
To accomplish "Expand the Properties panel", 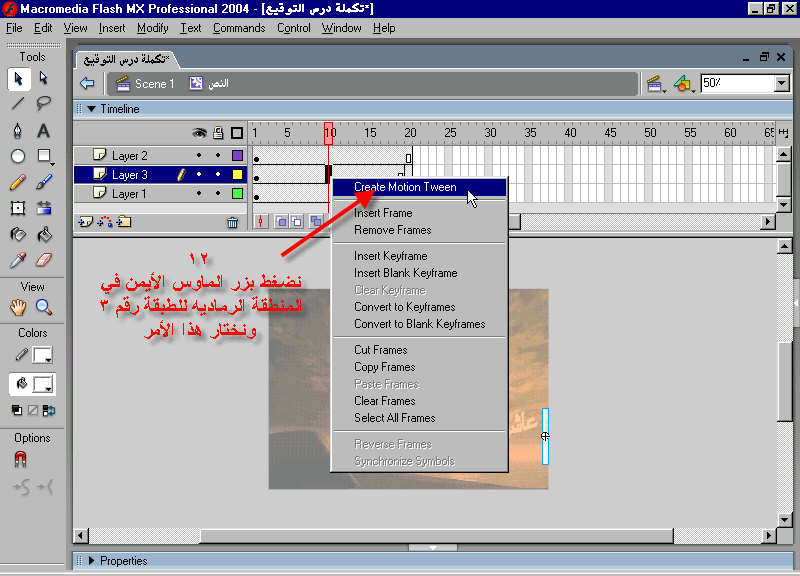I will [x=92, y=560].
